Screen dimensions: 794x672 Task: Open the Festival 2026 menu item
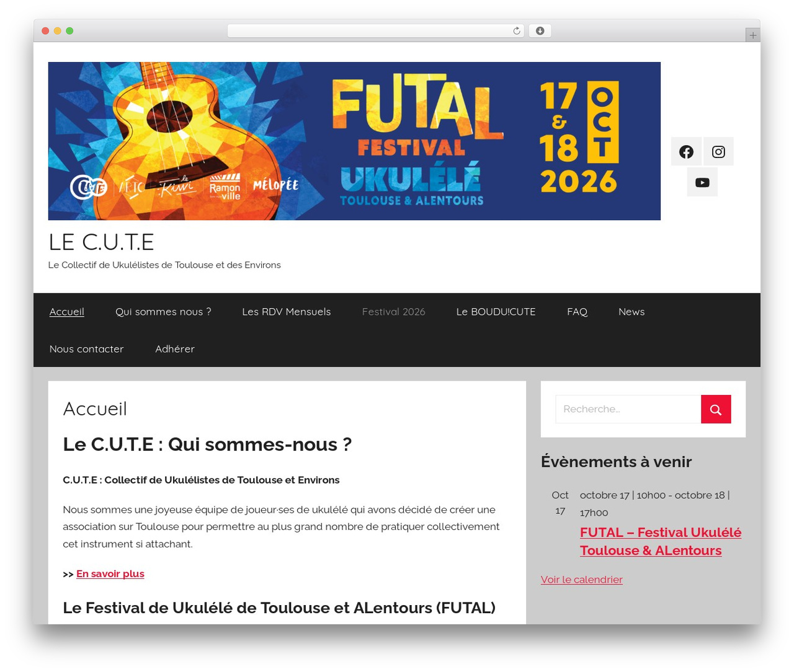pos(394,312)
